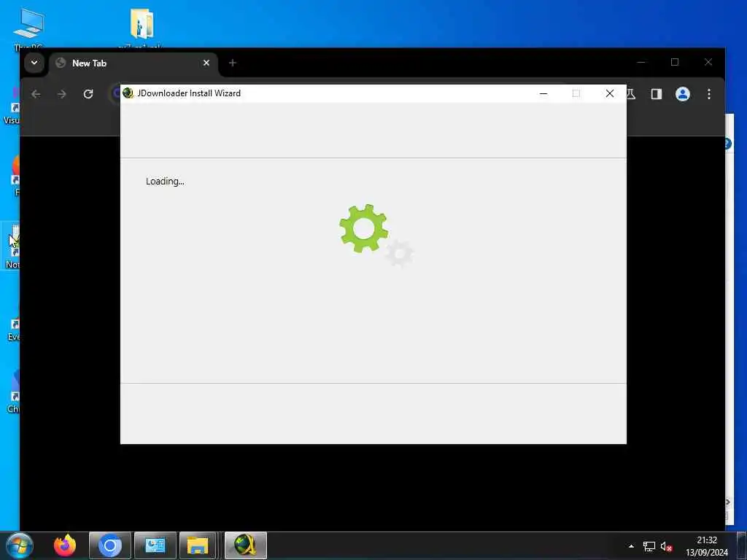This screenshot has height=560, width=747.
Task: Click the JDownloader title bar icon
Action: click(128, 93)
